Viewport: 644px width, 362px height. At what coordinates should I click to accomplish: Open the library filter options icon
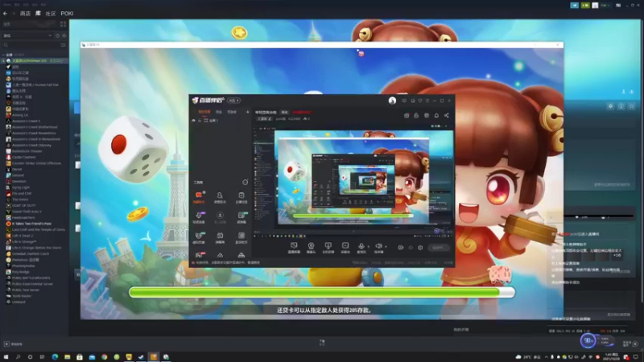point(63,45)
